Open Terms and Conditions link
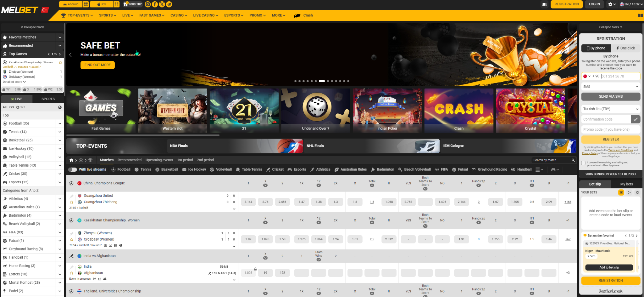This screenshot has width=644, height=297. tap(620, 150)
